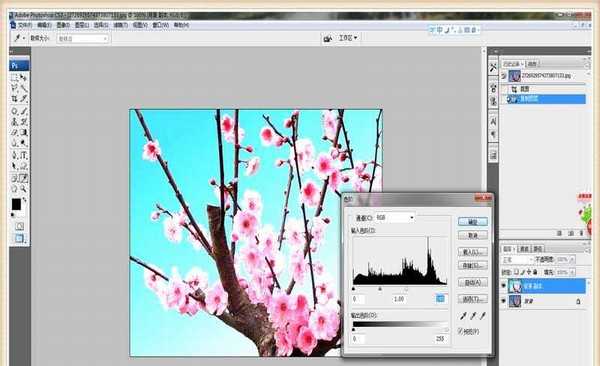The width and height of the screenshot is (600, 366).
Task: Select the Move tool
Action: [x=24, y=78]
